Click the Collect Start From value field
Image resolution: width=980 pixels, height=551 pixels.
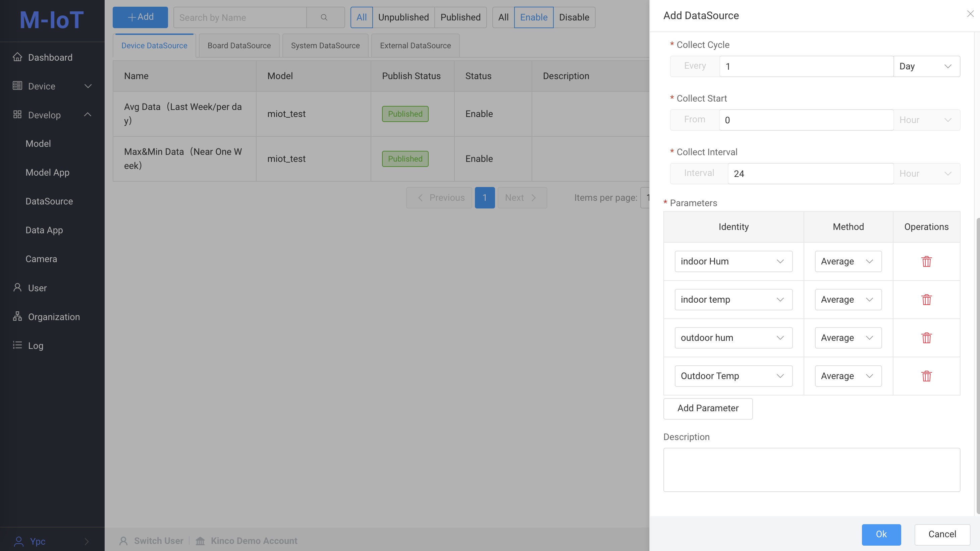[x=806, y=120]
